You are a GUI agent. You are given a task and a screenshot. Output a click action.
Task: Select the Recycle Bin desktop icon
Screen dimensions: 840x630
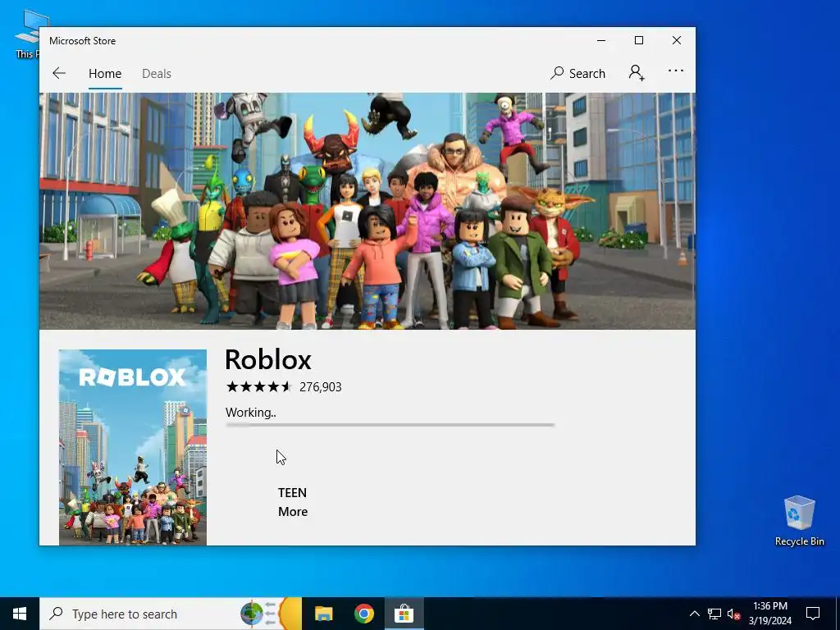(x=799, y=521)
